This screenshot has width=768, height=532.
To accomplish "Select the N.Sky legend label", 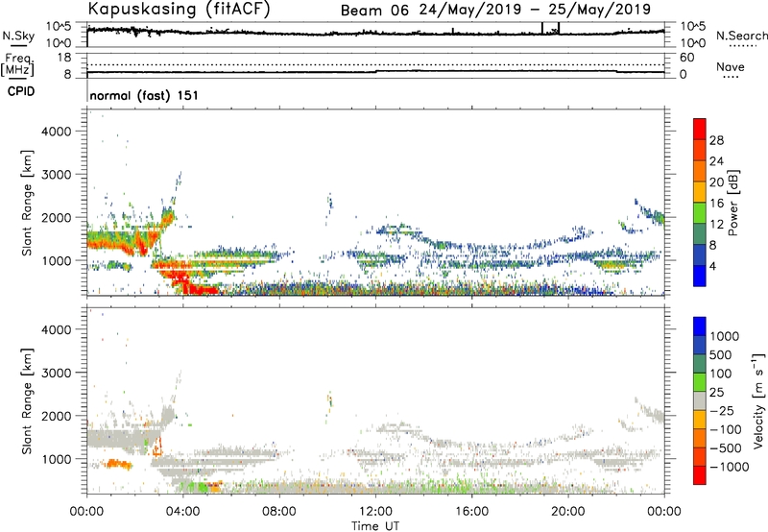I will point(17,36).
